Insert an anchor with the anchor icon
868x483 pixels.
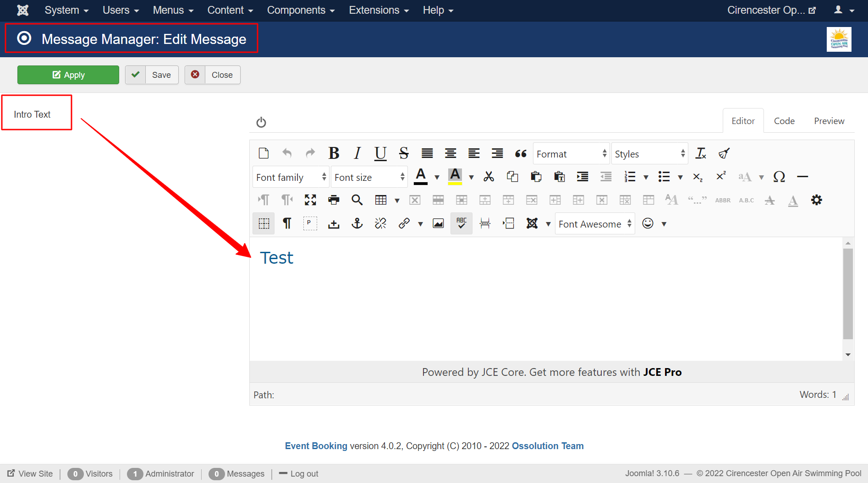tap(357, 223)
